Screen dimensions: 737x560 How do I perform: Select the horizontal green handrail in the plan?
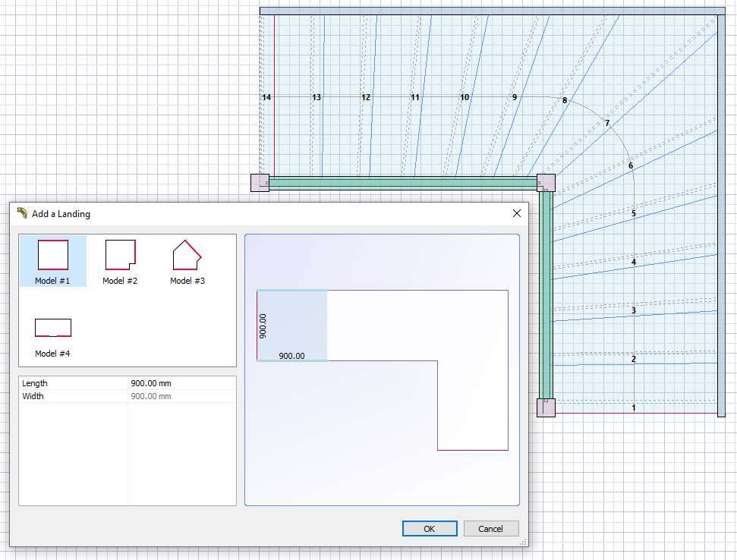click(x=403, y=183)
